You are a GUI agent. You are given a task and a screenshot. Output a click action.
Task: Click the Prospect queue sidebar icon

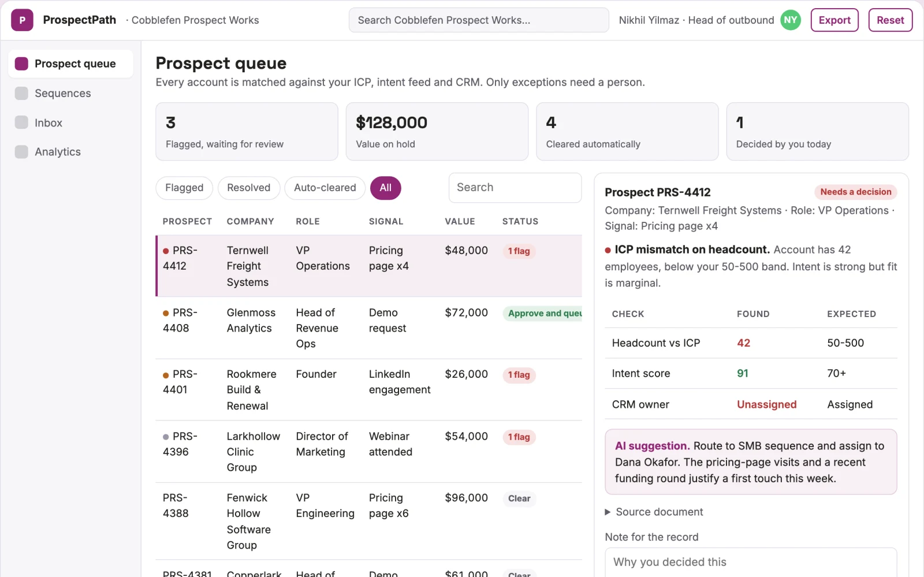(x=21, y=64)
